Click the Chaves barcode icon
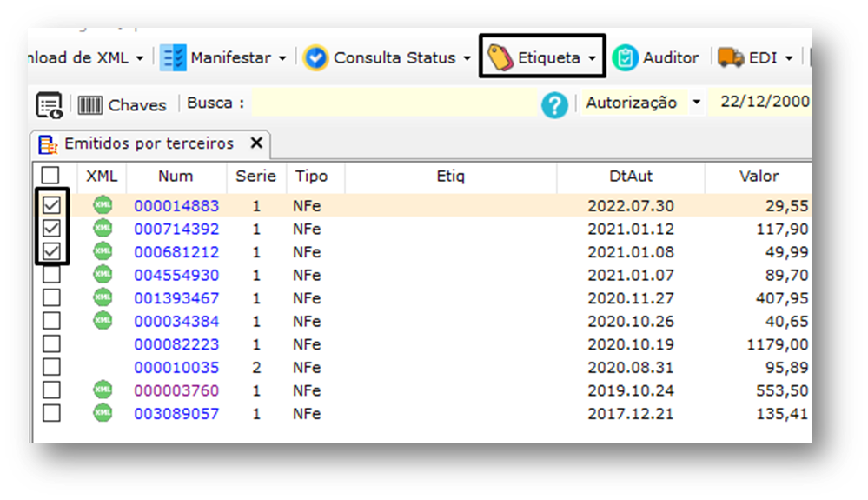The width and height of the screenshot is (868, 500). tap(89, 104)
